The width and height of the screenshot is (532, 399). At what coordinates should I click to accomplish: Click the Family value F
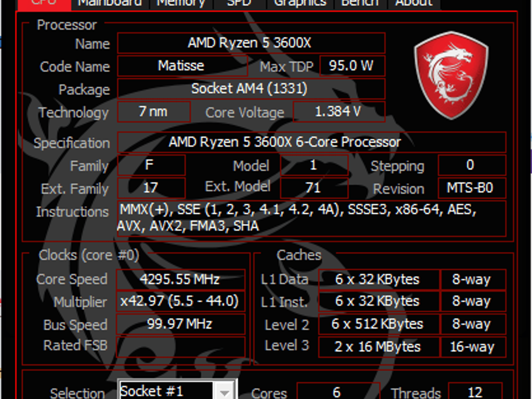click(x=151, y=165)
